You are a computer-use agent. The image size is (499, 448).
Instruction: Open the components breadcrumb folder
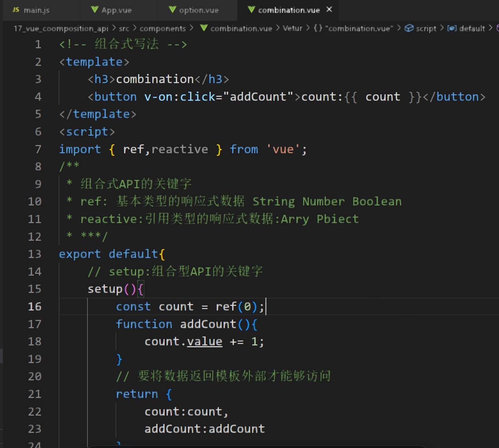pos(163,28)
